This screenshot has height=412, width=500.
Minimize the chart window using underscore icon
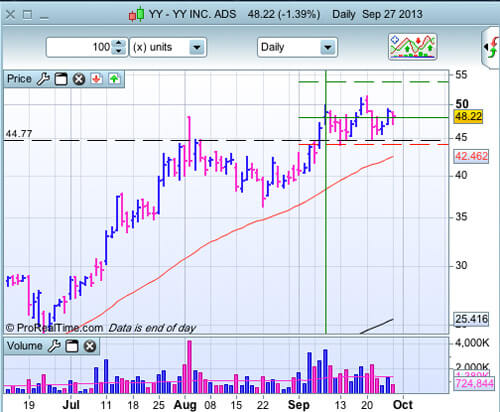pyautogui.click(x=44, y=18)
